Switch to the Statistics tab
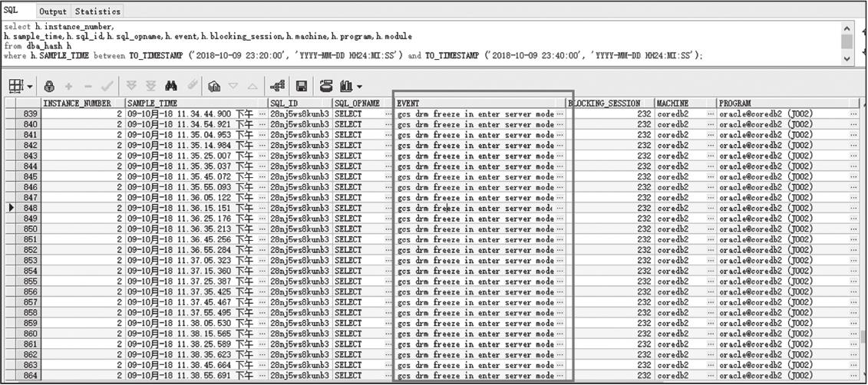 tap(97, 12)
